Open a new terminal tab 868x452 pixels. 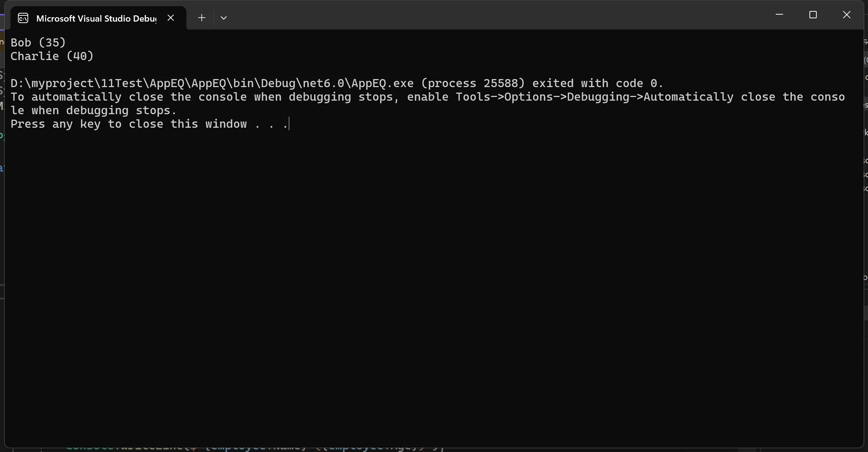[x=201, y=18]
